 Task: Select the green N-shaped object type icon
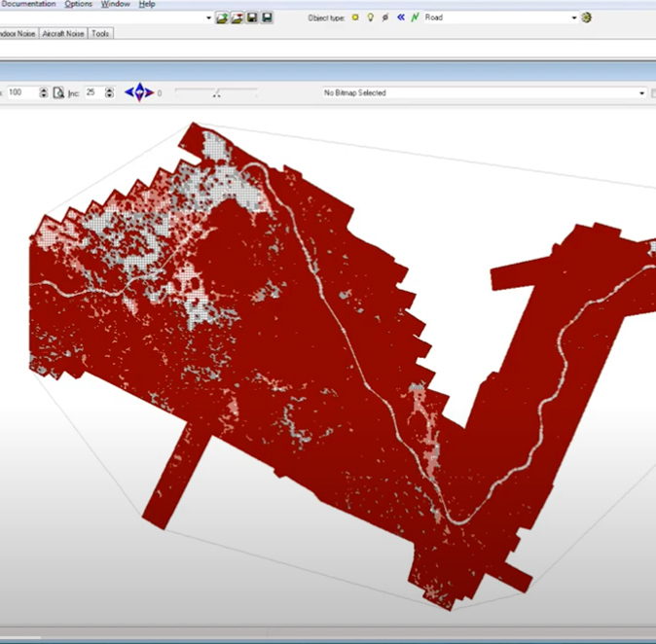[x=416, y=18]
